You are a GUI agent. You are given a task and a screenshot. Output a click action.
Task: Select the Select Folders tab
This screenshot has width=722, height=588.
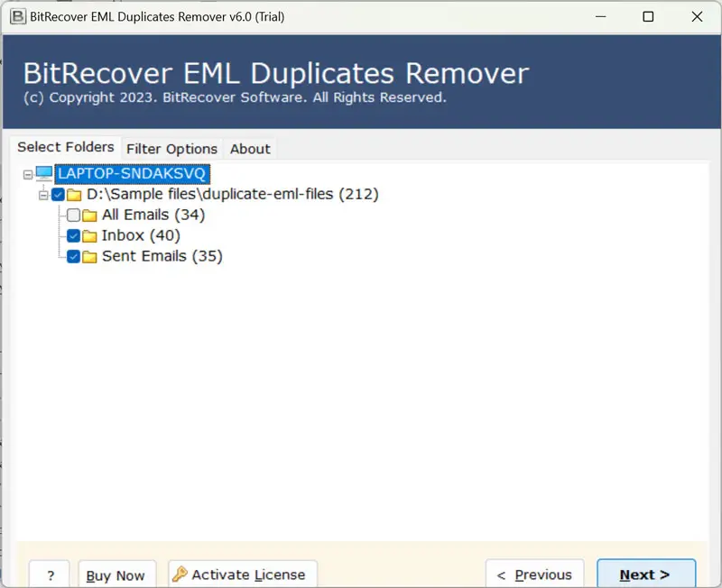[x=66, y=147]
